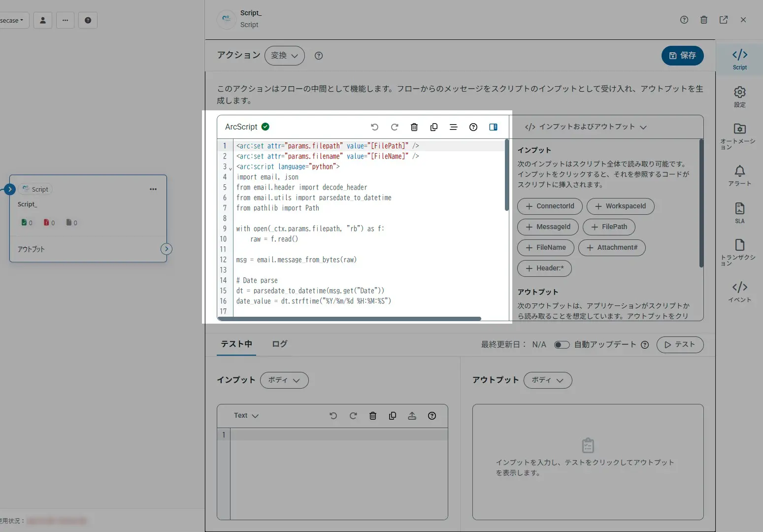Open the アクション 変換 dropdown

(x=284, y=56)
